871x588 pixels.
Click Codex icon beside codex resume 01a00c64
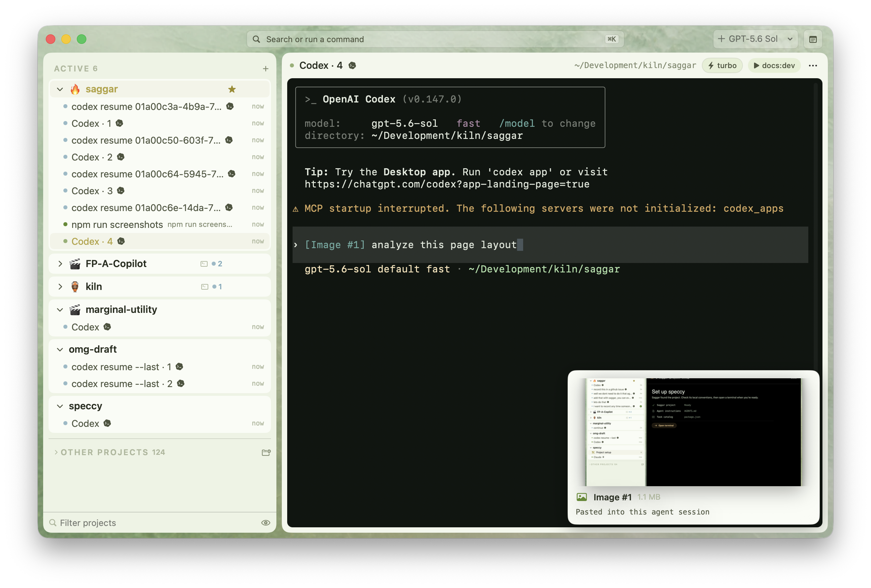point(232,174)
